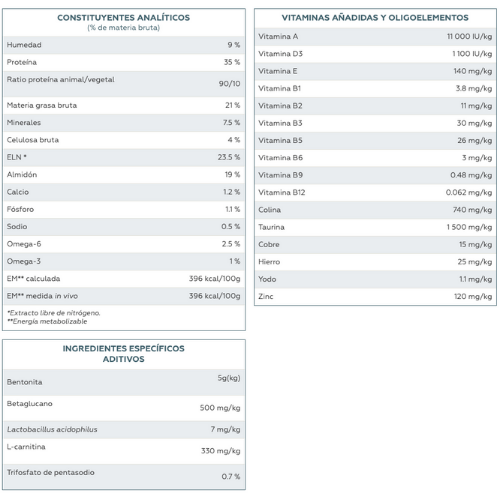Select the Zinc 120 mg/kg row
The width and height of the screenshot is (500, 500).
click(x=375, y=296)
